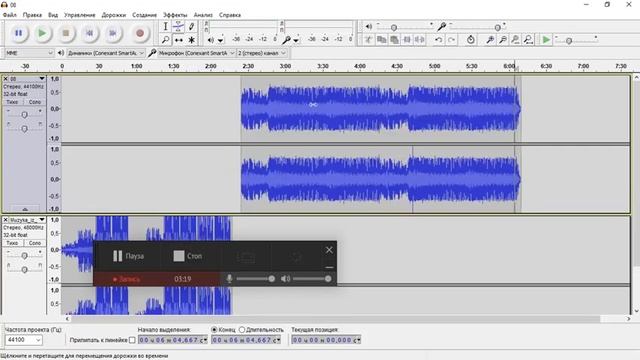Solo the Muzyka track with Соло
The image size is (640, 360).
pyautogui.click(x=35, y=243)
